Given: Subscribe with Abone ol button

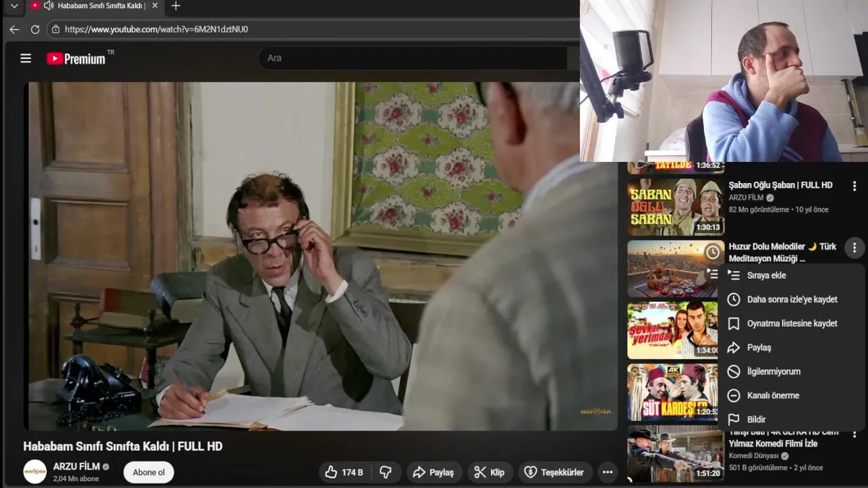Looking at the screenshot, I should (149, 472).
